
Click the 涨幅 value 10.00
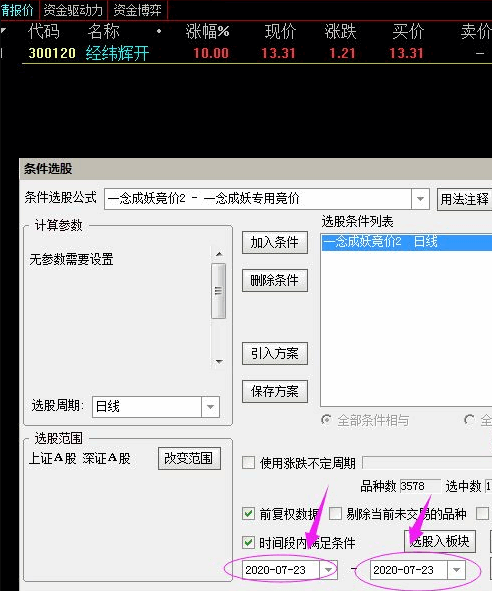[211, 53]
